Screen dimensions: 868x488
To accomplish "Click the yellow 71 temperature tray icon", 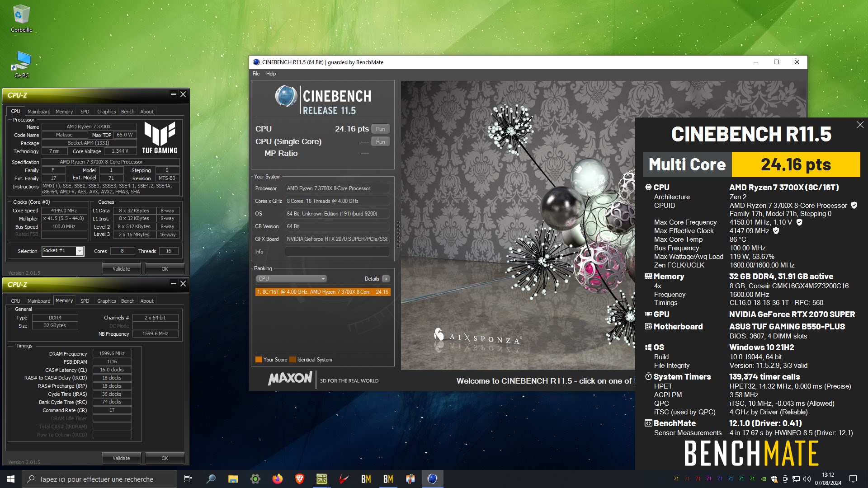I will click(676, 479).
